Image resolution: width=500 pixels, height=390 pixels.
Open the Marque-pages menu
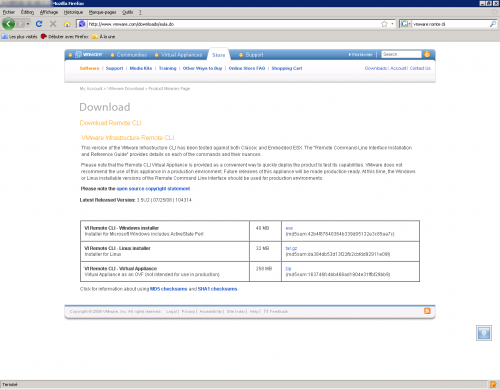(x=102, y=12)
